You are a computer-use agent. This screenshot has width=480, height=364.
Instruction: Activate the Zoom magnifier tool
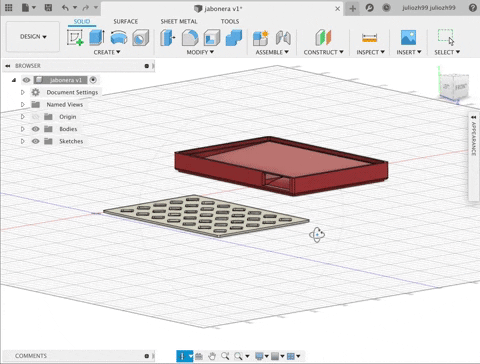click(x=225, y=356)
